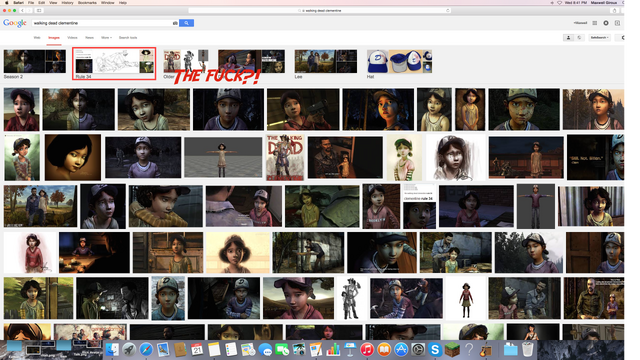Click the Safari back arrow button
640x360 pixels.
point(22,10)
